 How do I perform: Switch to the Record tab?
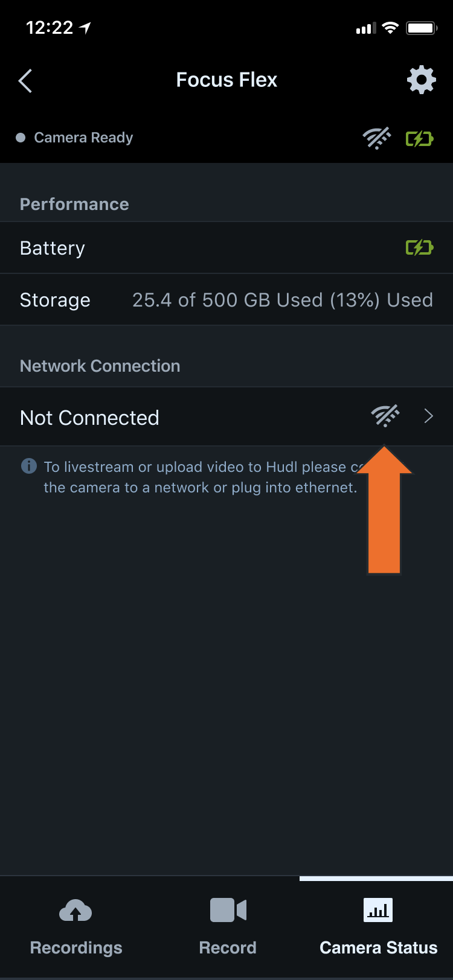[228, 929]
